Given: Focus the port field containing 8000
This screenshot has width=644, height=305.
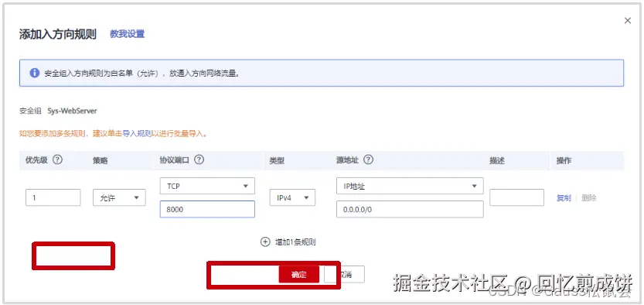Looking at the screenshot, I should coord(207,209).
